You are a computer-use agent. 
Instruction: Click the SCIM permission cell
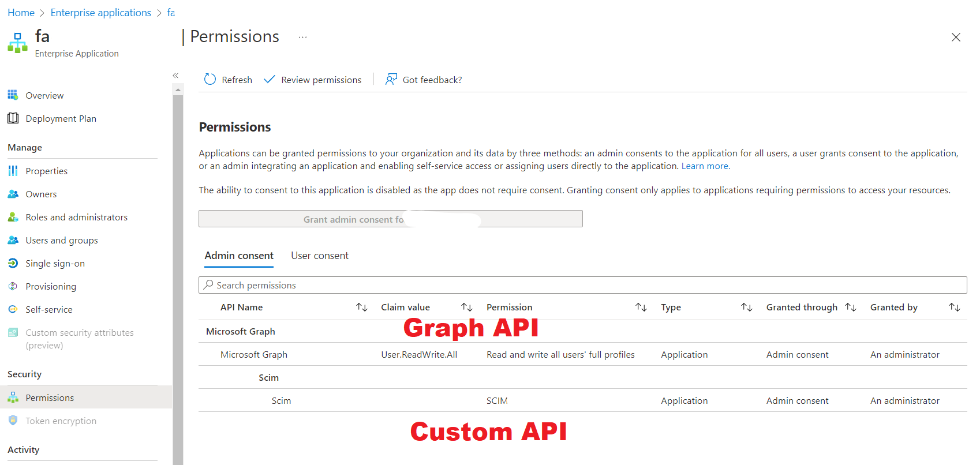point(497,400)
